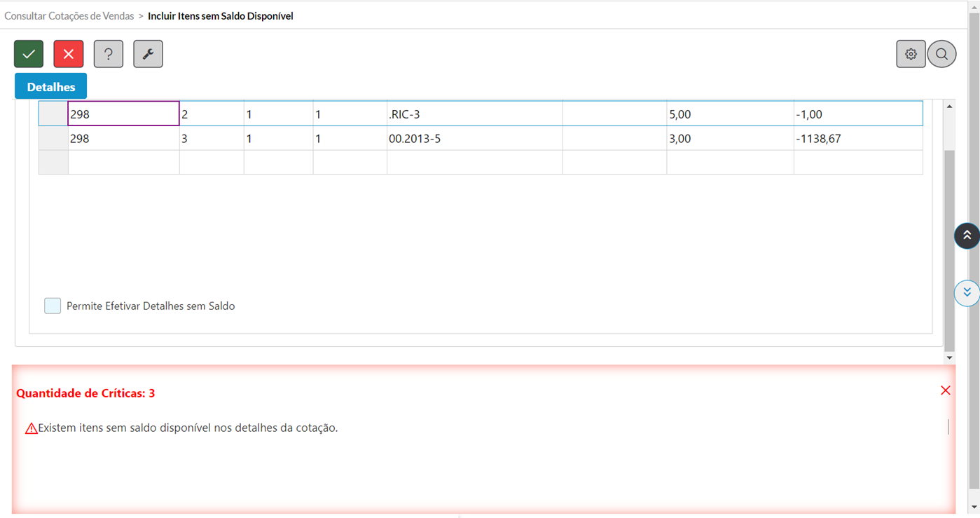This screenshot has width=980, height=518.
Task: Click the Existem itens sem saldo message
Action: tap(188, 428)
